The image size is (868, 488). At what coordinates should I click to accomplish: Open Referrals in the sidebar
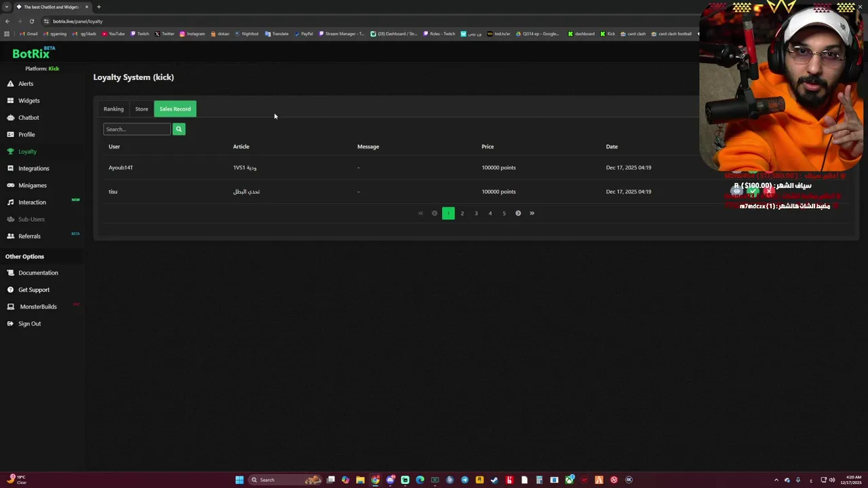tap(29, 236)
